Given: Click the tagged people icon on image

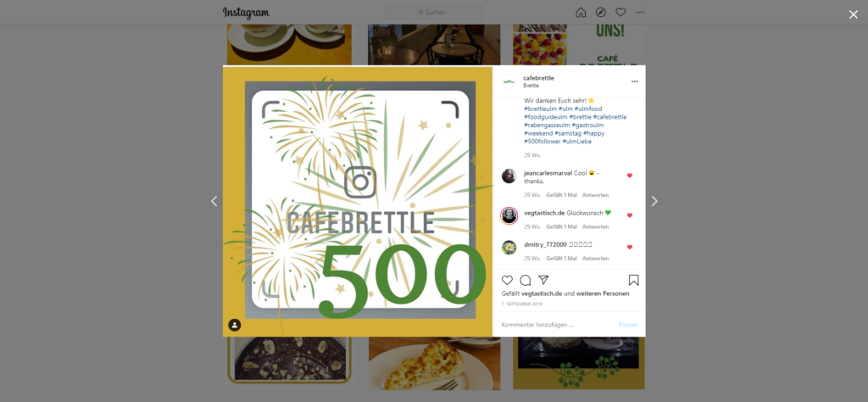Looking at the screenshot, I should click(x=235, y=325).
